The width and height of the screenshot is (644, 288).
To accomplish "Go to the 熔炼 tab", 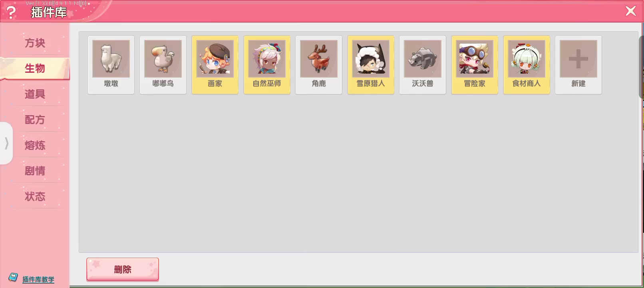I will click(x=35, y=145).
